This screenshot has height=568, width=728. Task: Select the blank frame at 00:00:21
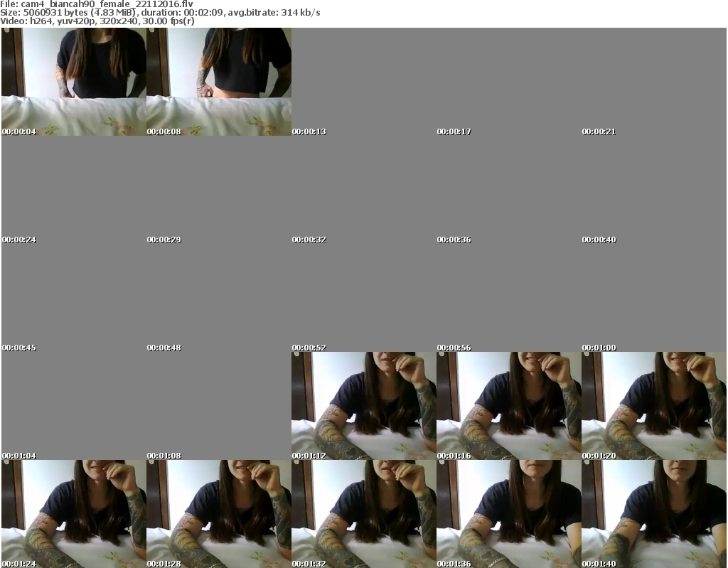[653, 82]
